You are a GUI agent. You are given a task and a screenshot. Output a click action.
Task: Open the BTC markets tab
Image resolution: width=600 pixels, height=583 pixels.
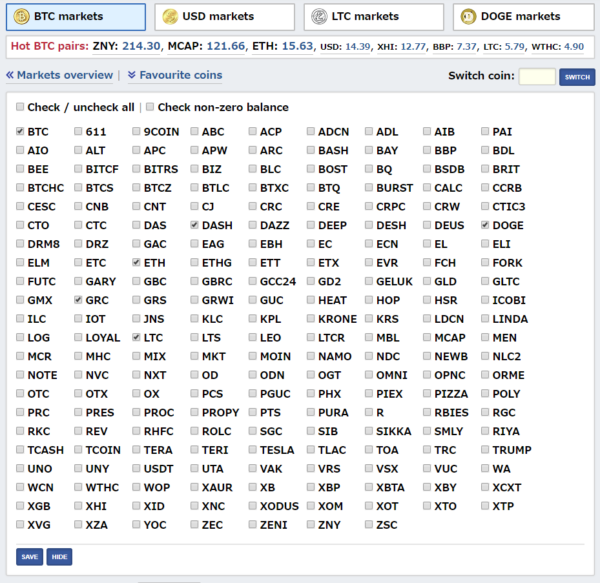pyautogui.click(x=76, y=17)
